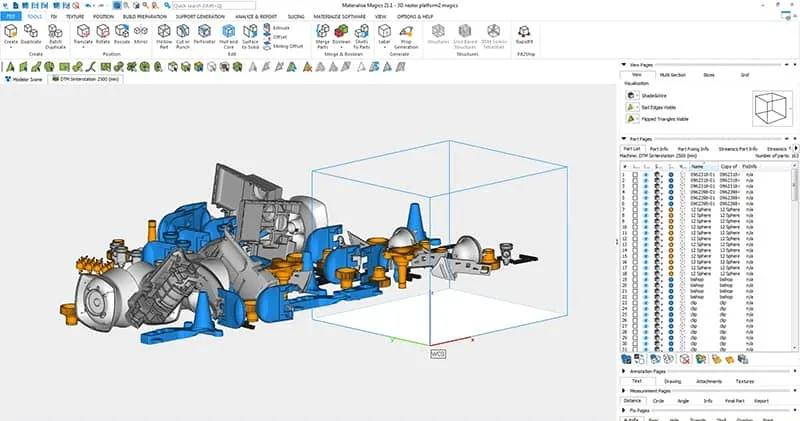Check the checkbox for part row 1
The width and height of the screenshot is (800, 421).
(634, 174)
